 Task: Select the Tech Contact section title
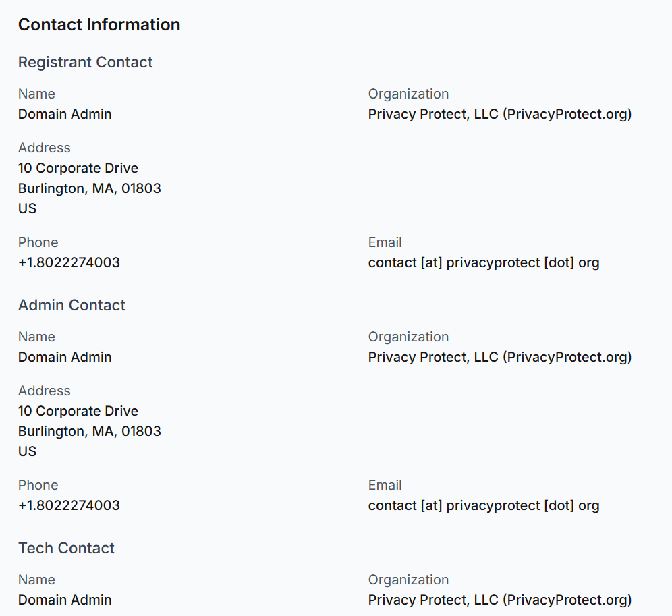tap(66, 548)
